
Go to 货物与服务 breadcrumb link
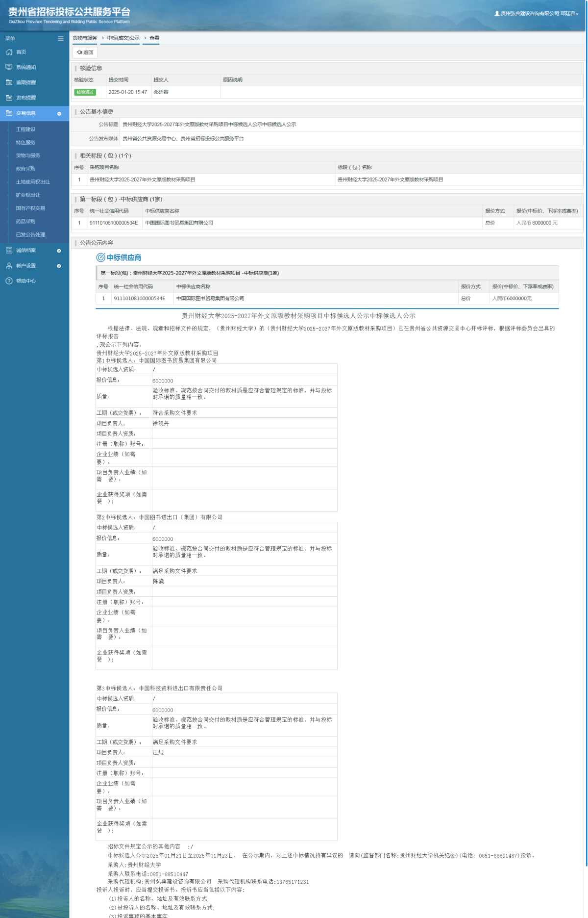(x=85, y=38)
